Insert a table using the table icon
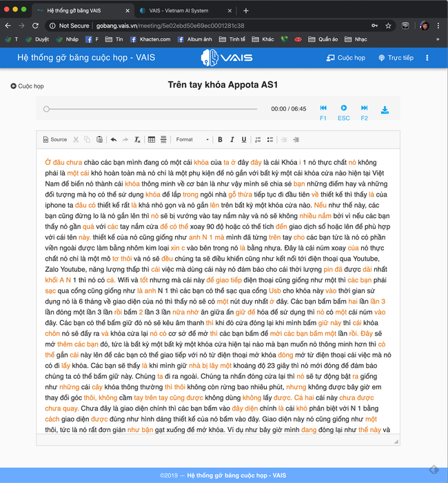This screenshot has height=483, width=448. pos(152,139)
